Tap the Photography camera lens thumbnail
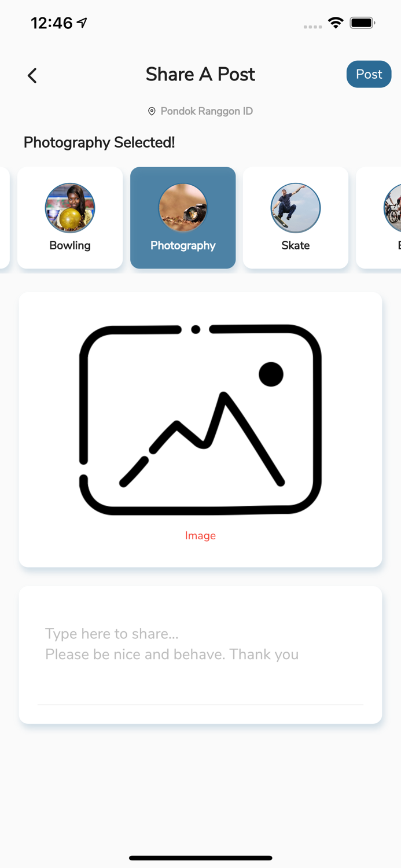 point(183,208)
